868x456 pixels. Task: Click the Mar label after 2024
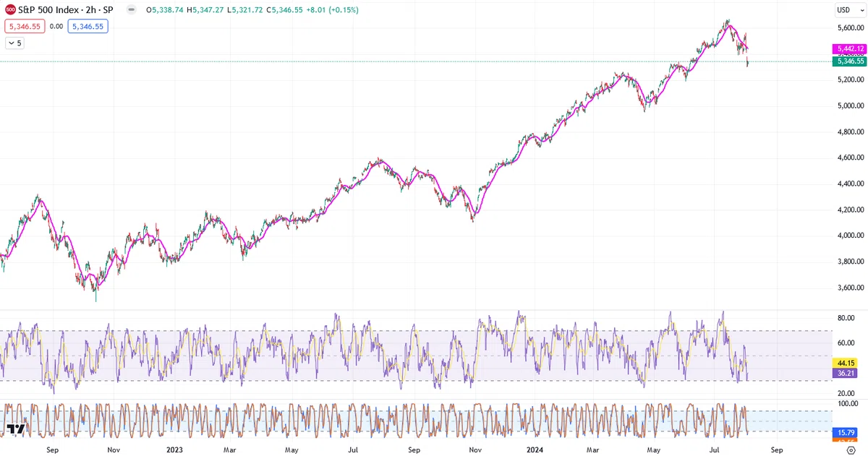592,449
